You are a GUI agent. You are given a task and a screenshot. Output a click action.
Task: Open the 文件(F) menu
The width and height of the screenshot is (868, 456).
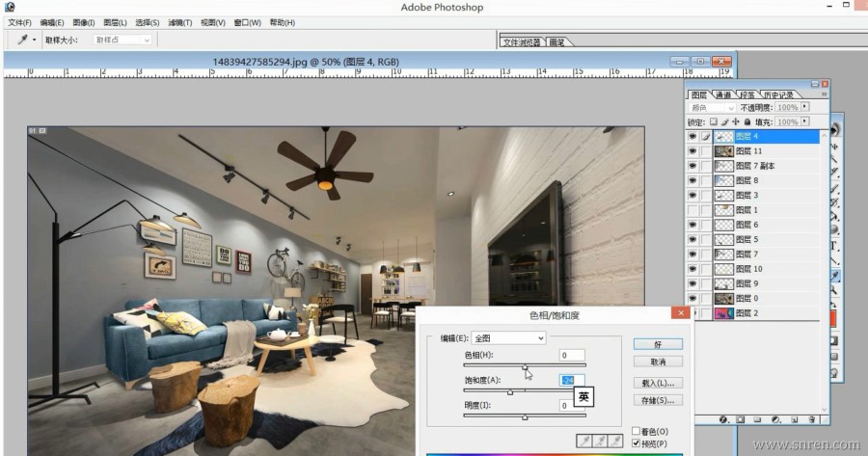tap(19, 23)
